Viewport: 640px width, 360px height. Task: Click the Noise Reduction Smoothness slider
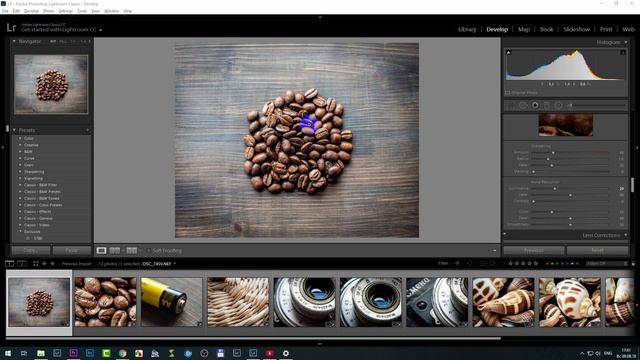click(x=570, y=224)
